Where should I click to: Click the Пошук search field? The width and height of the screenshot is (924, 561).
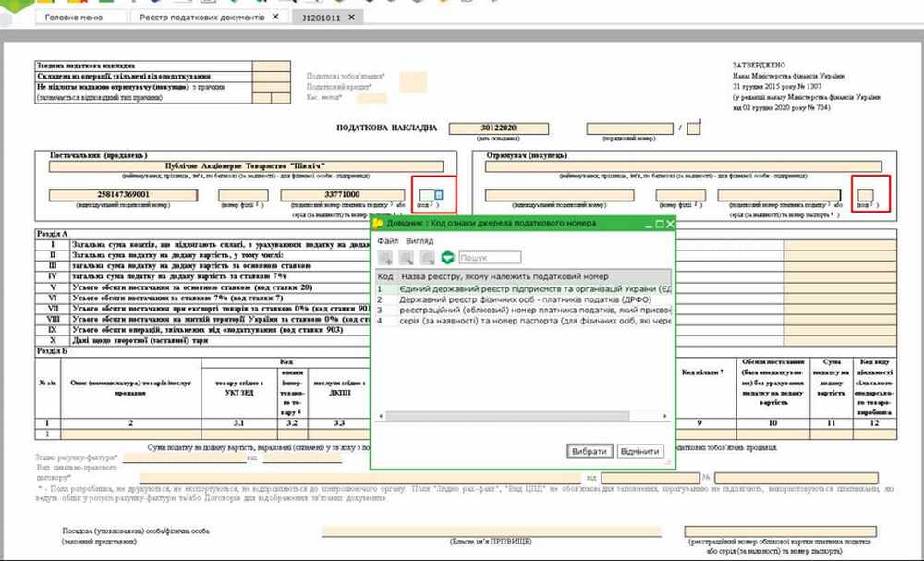pyautogui.click(x=489, y=258)
